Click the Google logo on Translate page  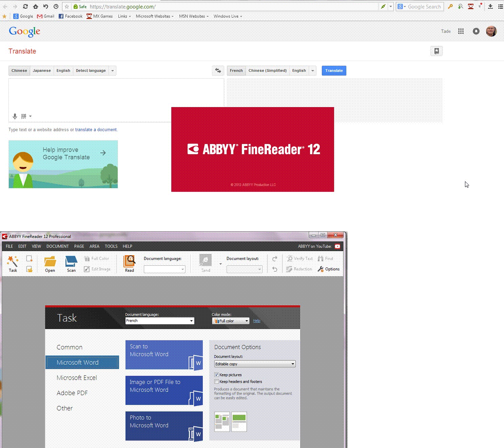click(x=24, y=32)
